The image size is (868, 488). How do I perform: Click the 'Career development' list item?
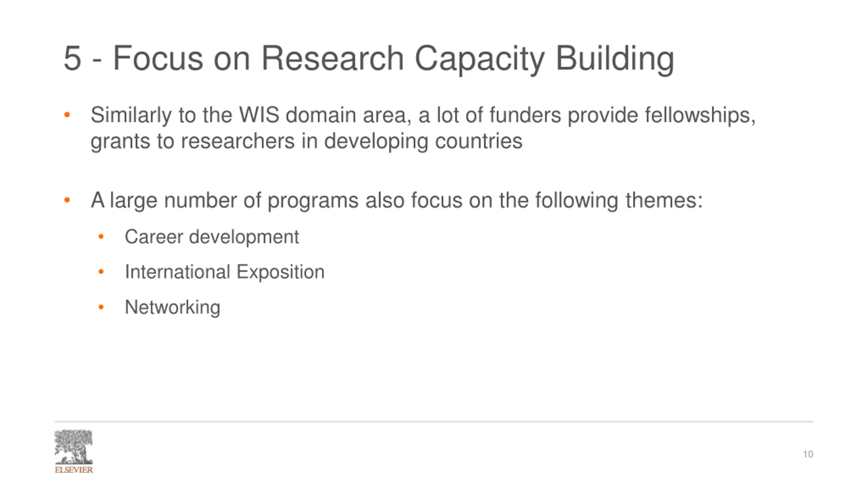click(x=212, y=237)
